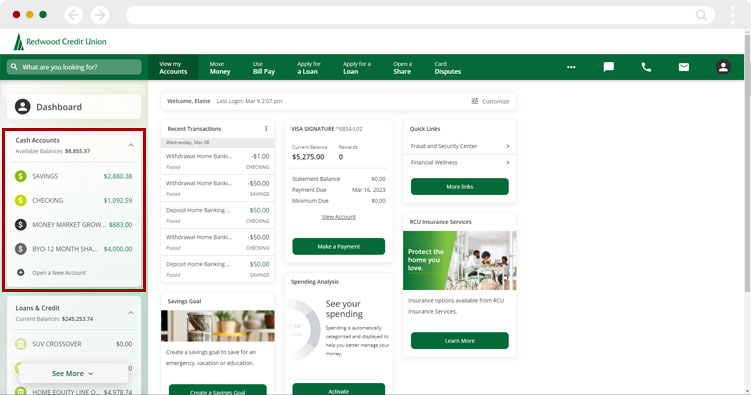Click the Activate spending analysis button
The image size is (751, 395).
coord(339,390)
